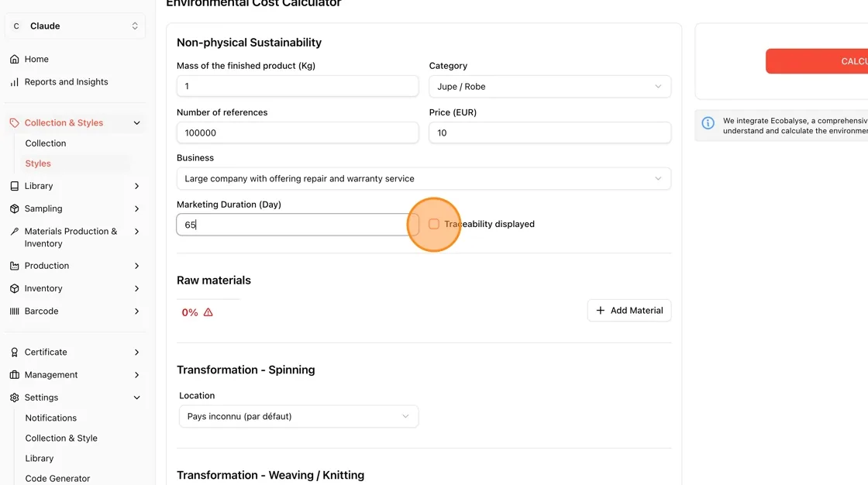Click the Mass of the finished product field
The image size is (868, 485).
coord(298,86)
